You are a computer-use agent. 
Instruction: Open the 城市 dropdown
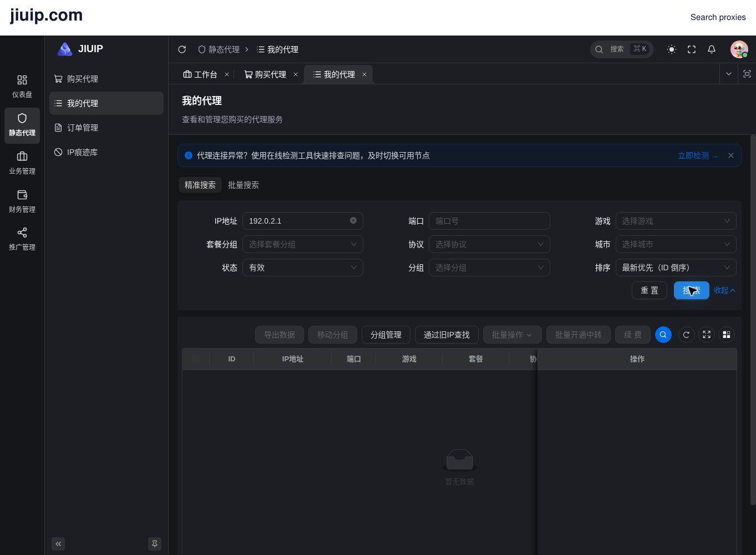(x=676, y=244)
